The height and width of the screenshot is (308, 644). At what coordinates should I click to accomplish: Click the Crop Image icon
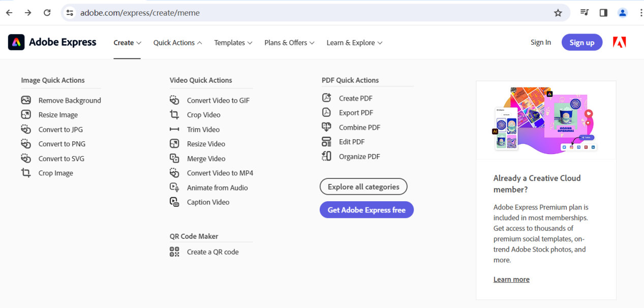tap(26, 173)
